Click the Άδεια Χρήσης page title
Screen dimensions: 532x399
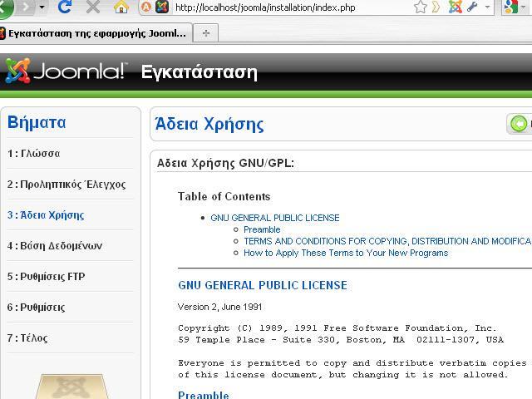click(209, 124)
